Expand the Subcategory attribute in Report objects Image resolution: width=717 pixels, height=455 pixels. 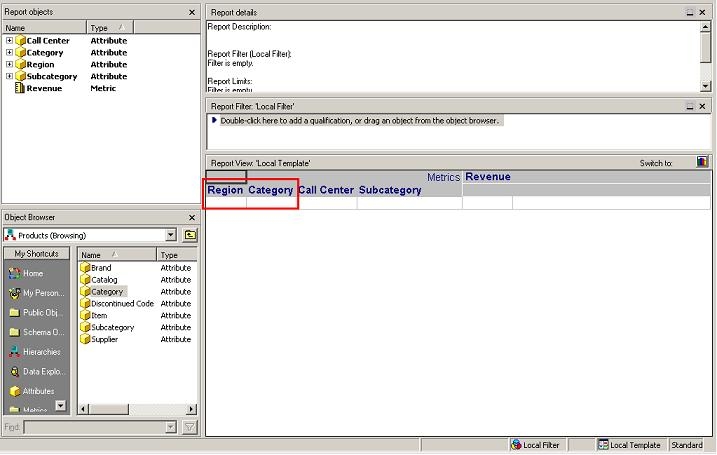[9, 77]
